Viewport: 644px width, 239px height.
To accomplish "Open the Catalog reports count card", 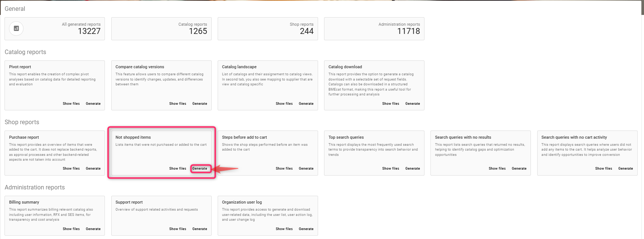I will [x=161, y=29].
